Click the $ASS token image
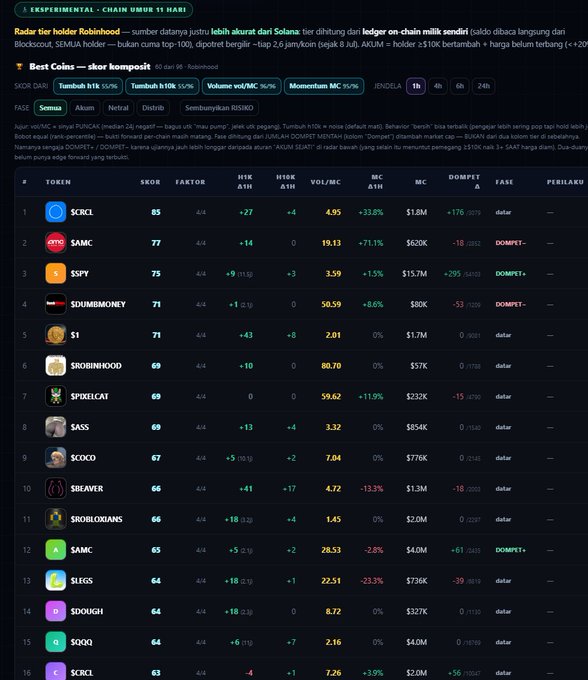588x680 pixels. pos(56,427)
